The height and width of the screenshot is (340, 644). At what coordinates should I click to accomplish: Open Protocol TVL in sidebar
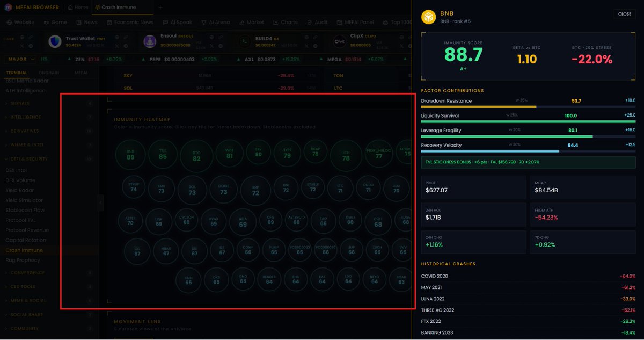tap(21, 220)
